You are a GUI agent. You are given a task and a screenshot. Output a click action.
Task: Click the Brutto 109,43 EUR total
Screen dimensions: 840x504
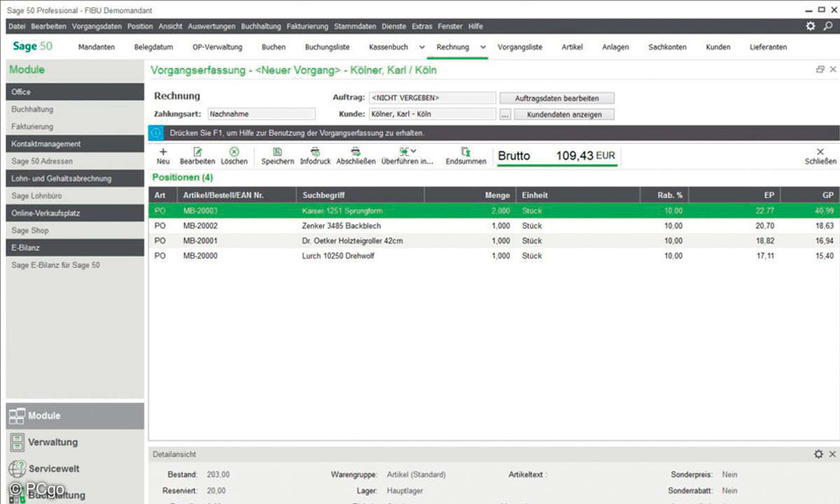[556, 156]
